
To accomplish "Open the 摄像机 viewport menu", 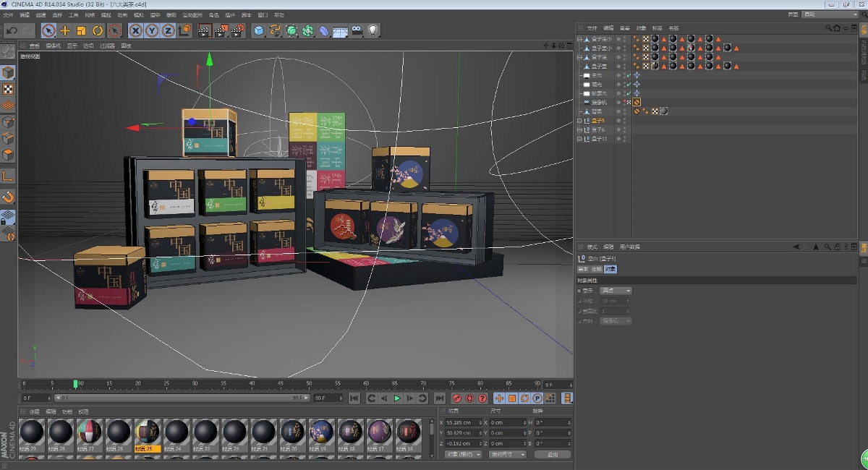I will (54, 46).
